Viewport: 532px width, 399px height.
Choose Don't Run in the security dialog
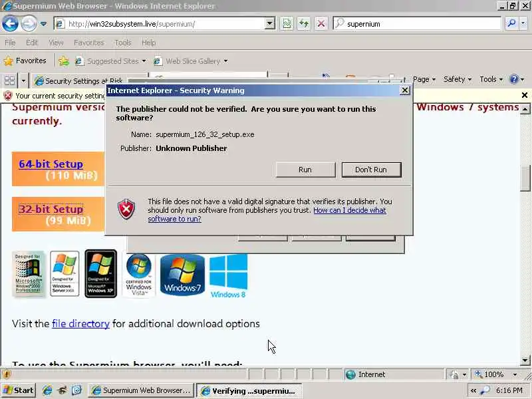[x=371, y=170]
